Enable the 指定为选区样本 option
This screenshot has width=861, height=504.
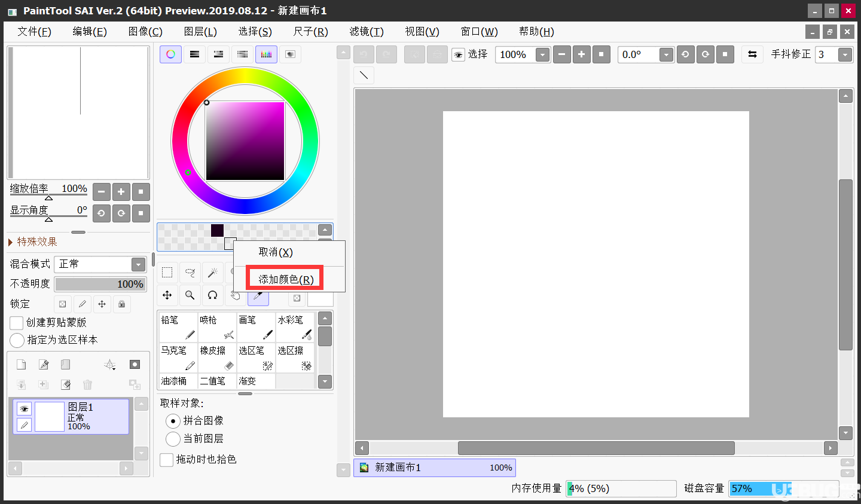tap(17, 340)
